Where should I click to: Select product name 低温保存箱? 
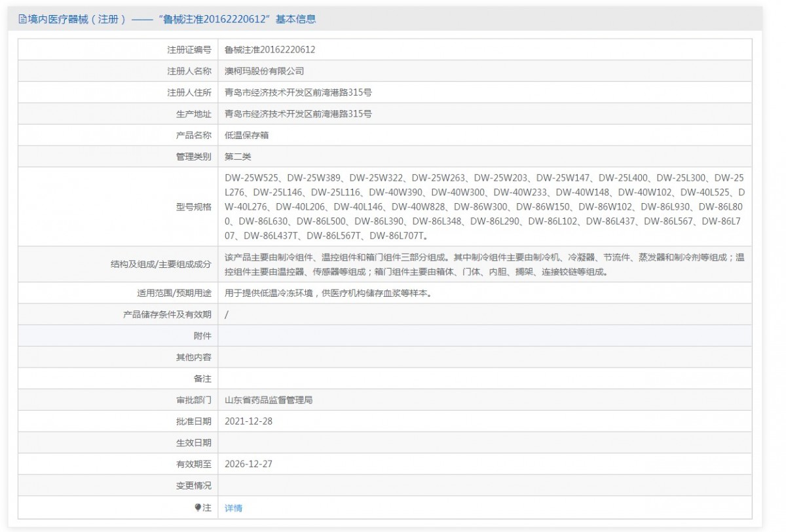coord(246,135)
